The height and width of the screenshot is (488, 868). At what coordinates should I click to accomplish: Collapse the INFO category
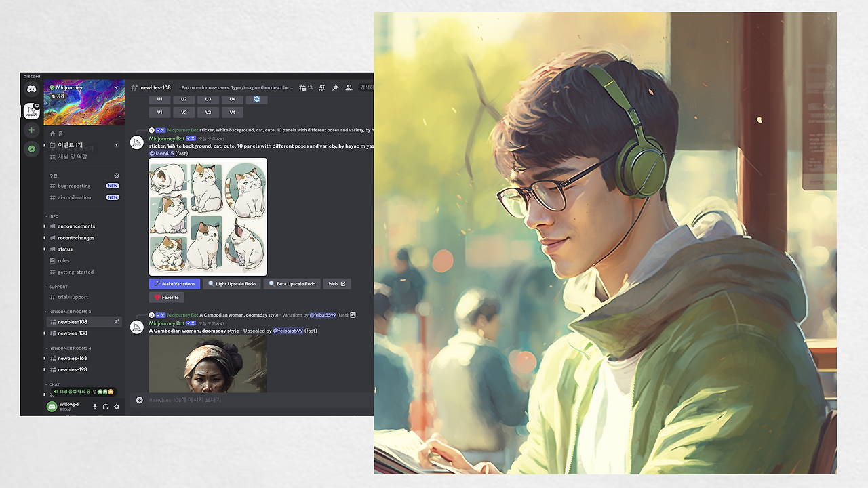52,216
